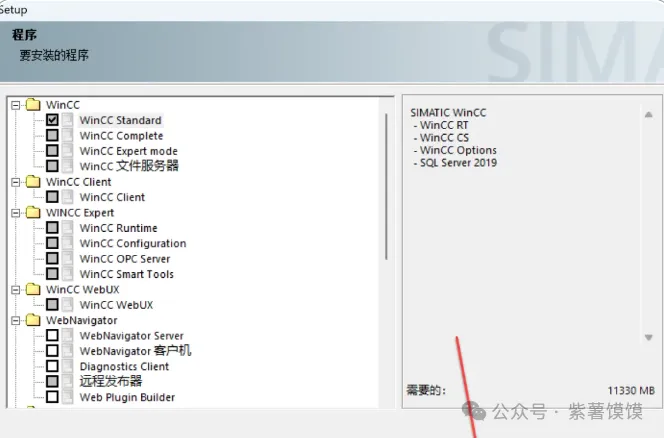This screenshot has height=438, width=664.
Task: Collapse the WinCC tree node
Action: click(x=15, y=105)
